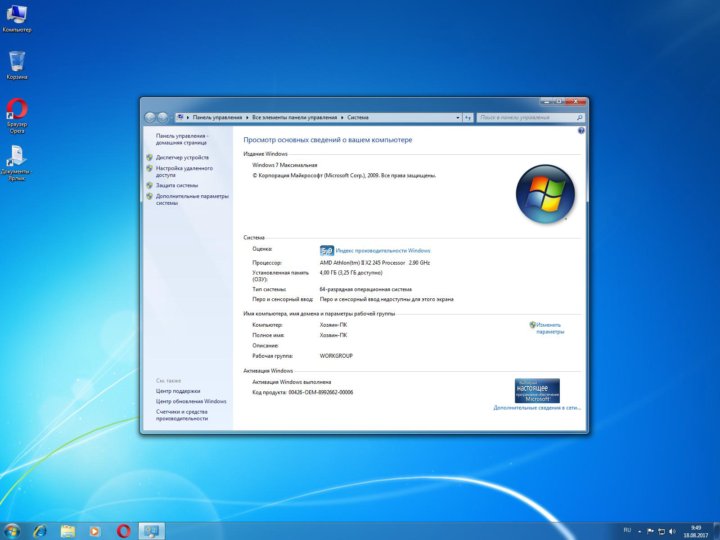Go forward with the window's Forward arrow
Image resolution: width=720 pixels, height=540 pixels.
point(163,118)
